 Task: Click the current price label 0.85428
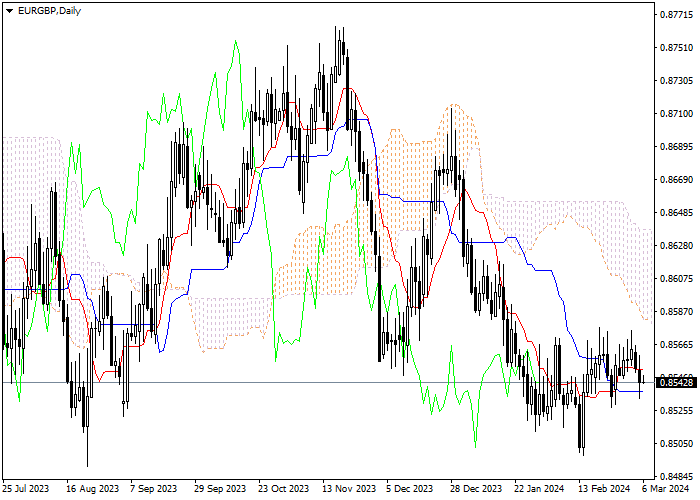click(x=676, y=383)
